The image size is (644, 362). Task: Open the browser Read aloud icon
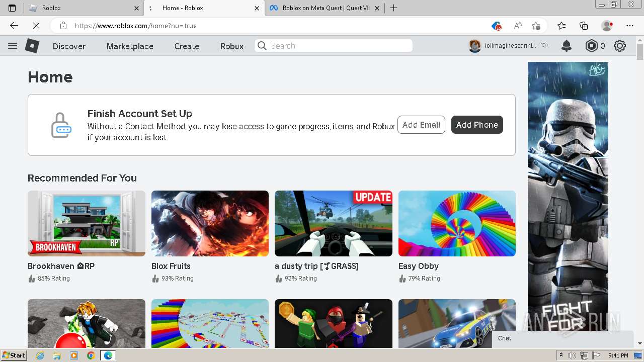pyautogui.click(x=518, y=26)
